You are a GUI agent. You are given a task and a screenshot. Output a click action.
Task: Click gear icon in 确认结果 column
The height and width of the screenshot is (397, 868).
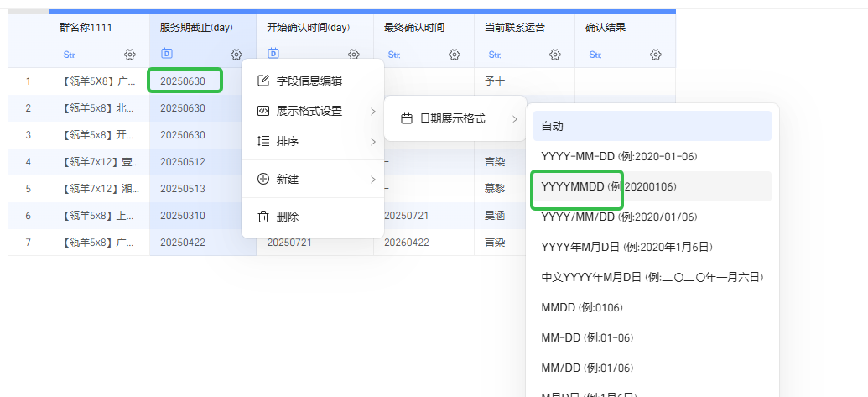pyautogui.click(x=656, y=55)
